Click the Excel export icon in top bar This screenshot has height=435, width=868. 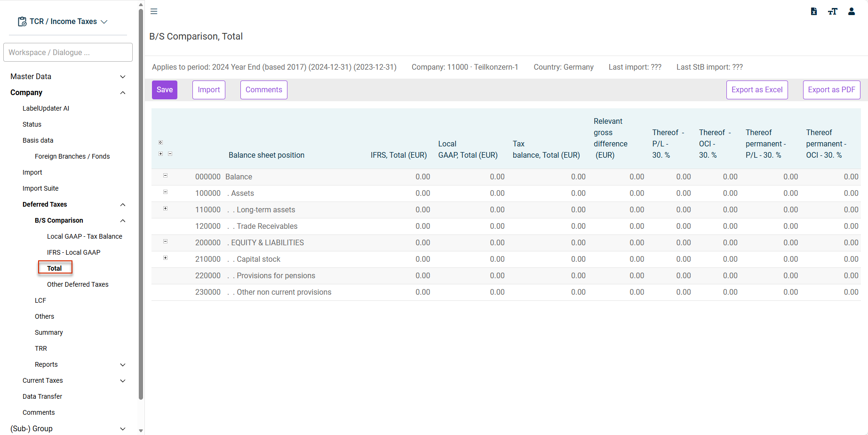point(814,11)
